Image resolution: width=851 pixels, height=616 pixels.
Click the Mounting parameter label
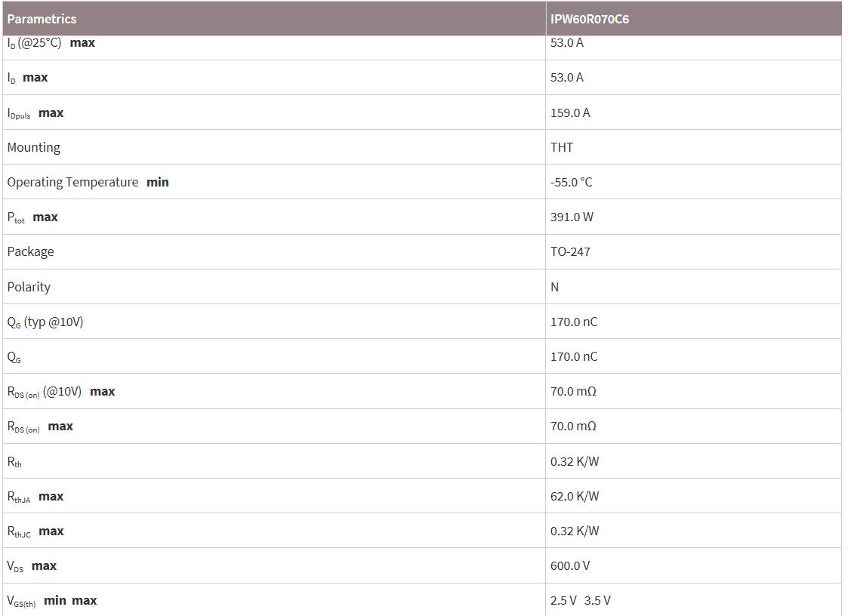click(x=33, y=147)
